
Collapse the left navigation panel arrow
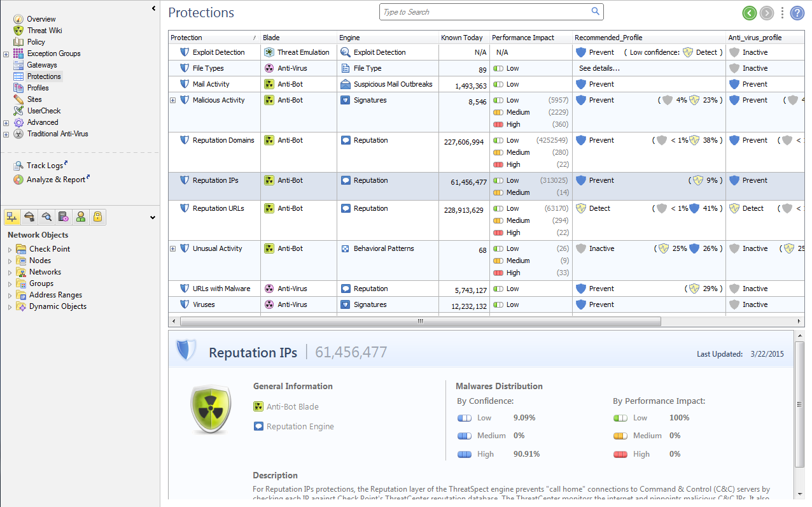(153, 8)
